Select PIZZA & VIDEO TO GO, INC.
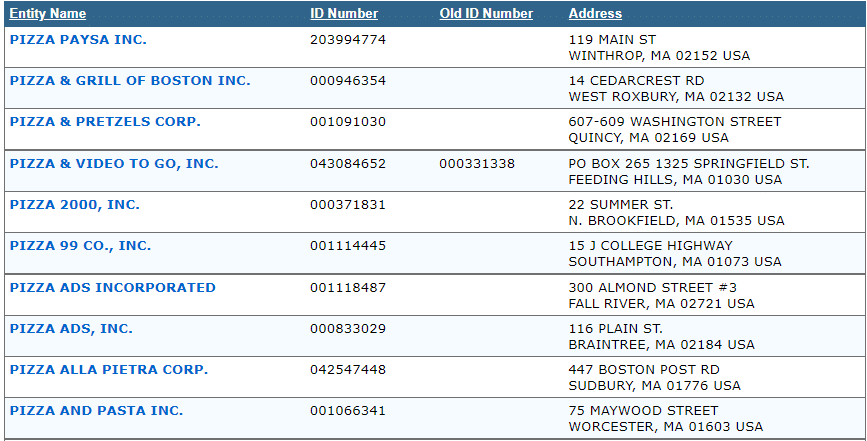 pos(114,164)
